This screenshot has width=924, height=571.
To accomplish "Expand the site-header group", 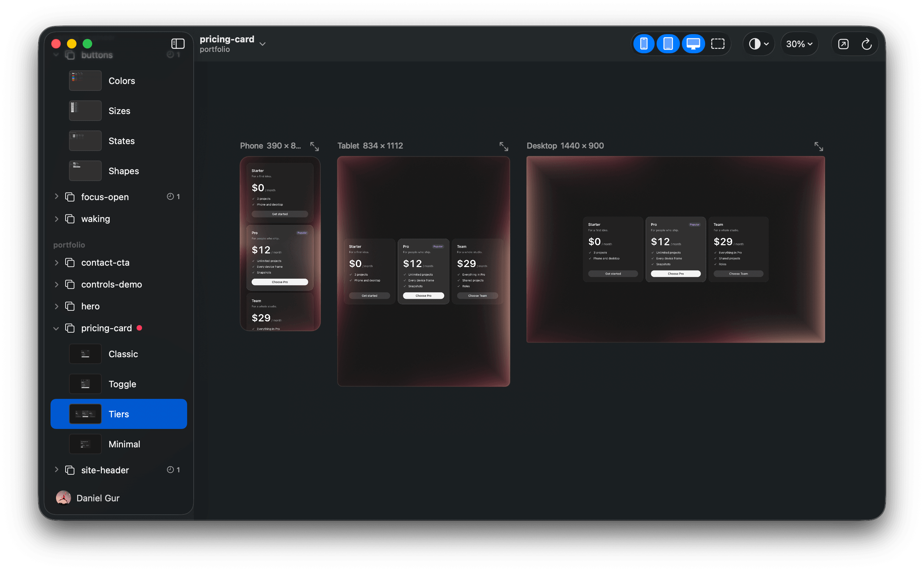I will click(x=57, y=470).
